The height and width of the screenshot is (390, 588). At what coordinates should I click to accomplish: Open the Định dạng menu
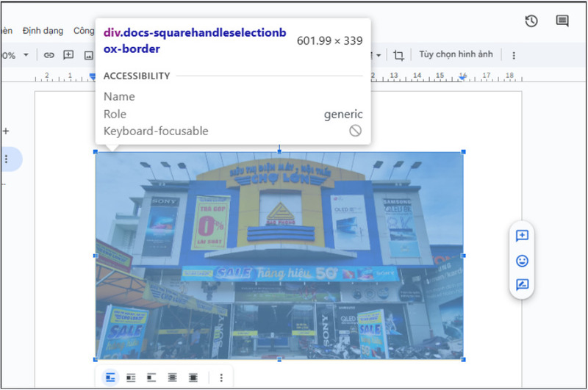pyautogui.click(x=43, y=31)
